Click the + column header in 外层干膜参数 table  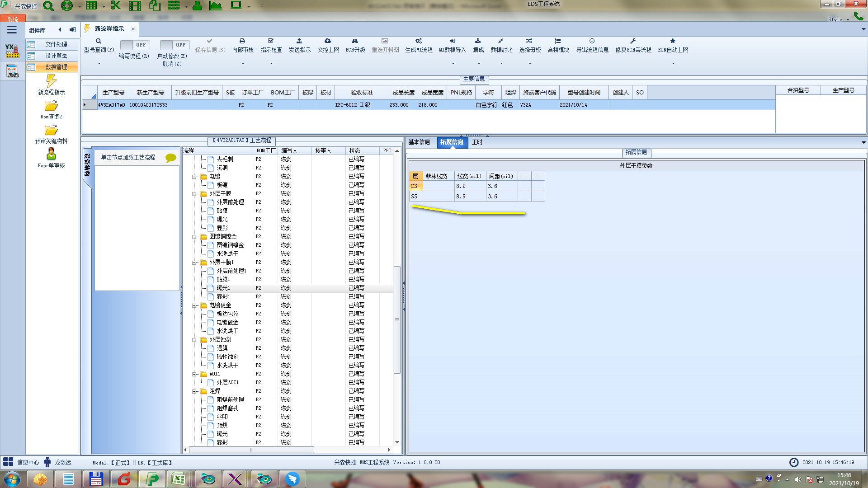[x=524, y=176]
